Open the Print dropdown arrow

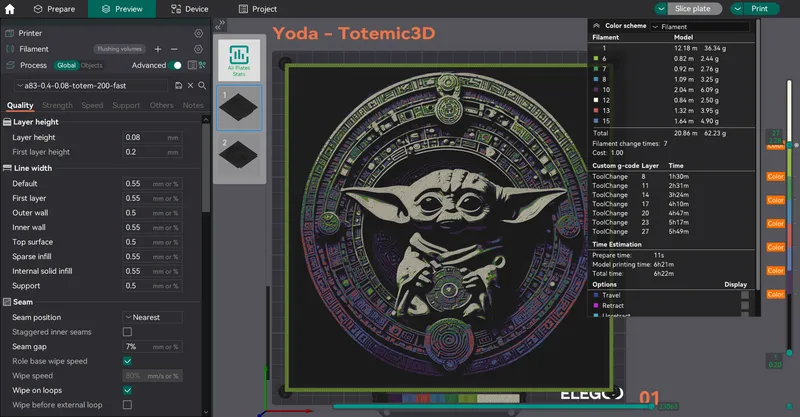pos(737,9)
